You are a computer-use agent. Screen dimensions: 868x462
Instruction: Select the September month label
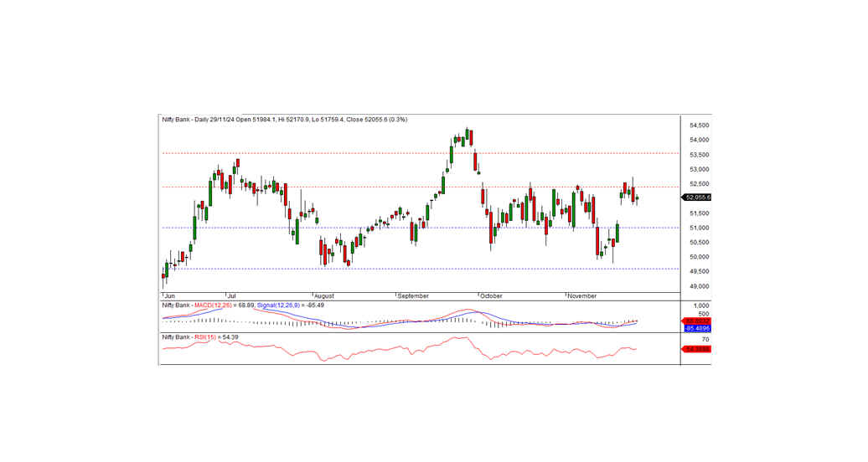point(413,296)
